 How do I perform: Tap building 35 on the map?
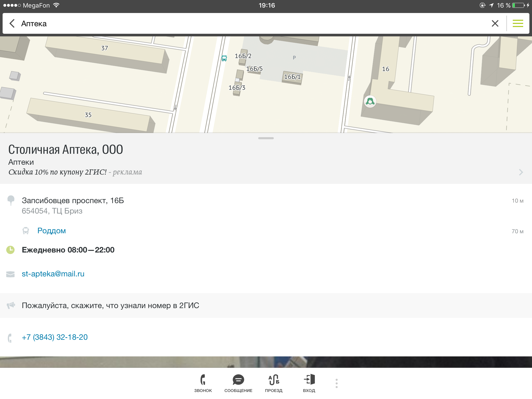coord(88,115)
